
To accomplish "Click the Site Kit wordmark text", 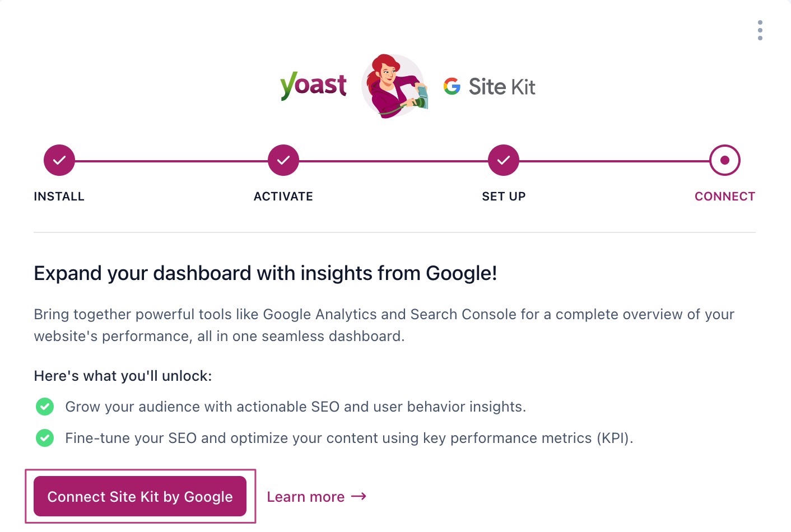I will [x=502, y=87].
